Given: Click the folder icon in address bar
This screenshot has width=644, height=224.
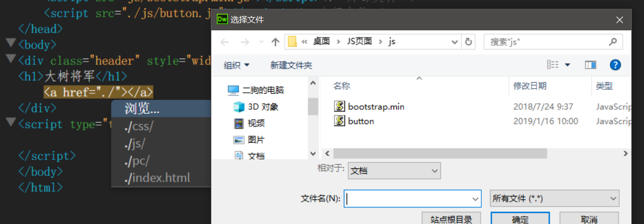Looking at the screenshot, I should (292, 42).
